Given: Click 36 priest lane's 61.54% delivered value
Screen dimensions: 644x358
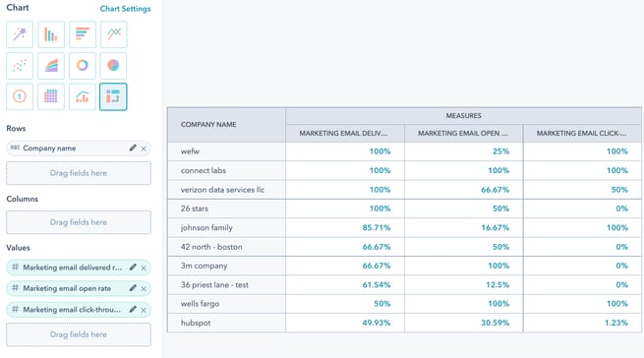Looking at the screenshot, I should pos(377,285).
